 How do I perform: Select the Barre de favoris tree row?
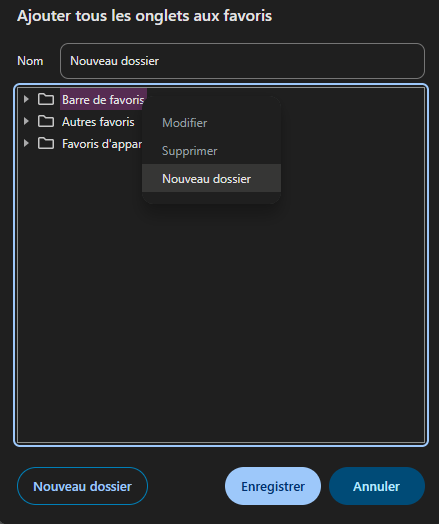(103, 100)
